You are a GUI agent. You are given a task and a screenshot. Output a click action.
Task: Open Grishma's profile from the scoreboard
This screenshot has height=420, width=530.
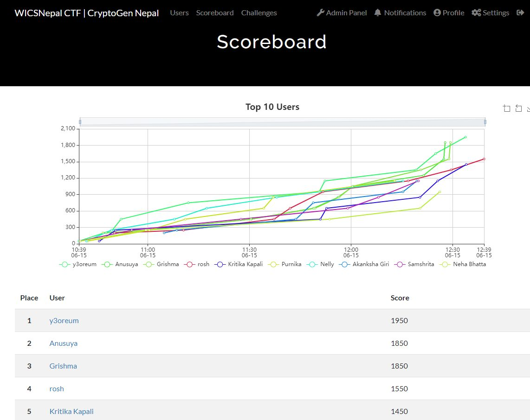point(63,366)
